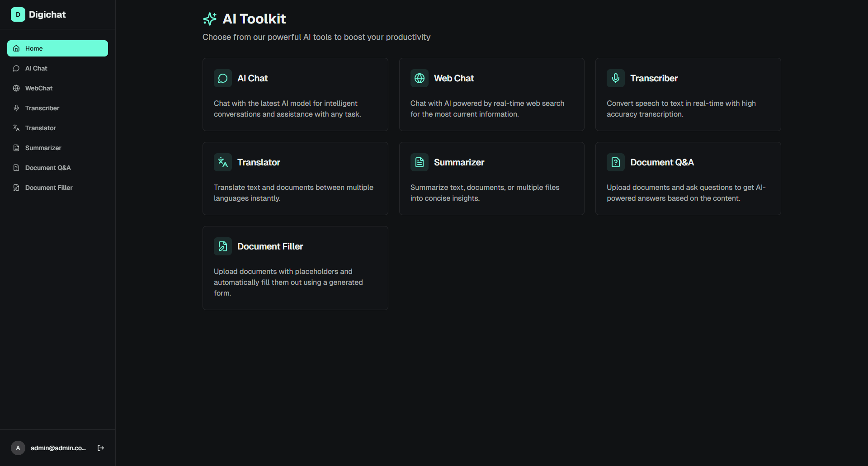868x466 pixels.
Task: Click the globe icon on Web Chat card
Action: point(420,78)
